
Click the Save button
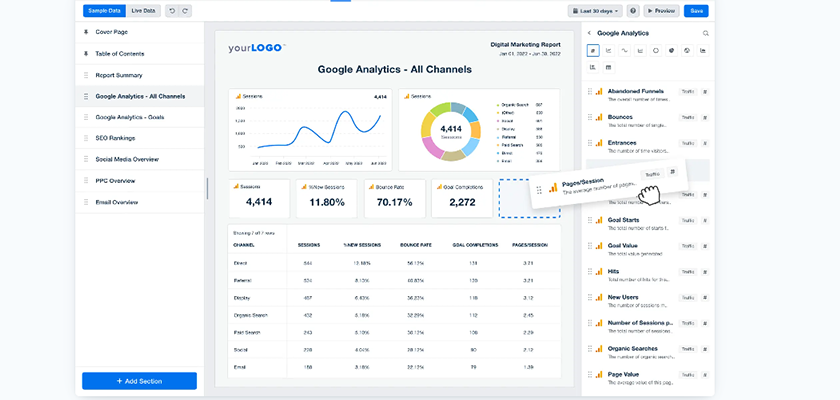[697, 11]
